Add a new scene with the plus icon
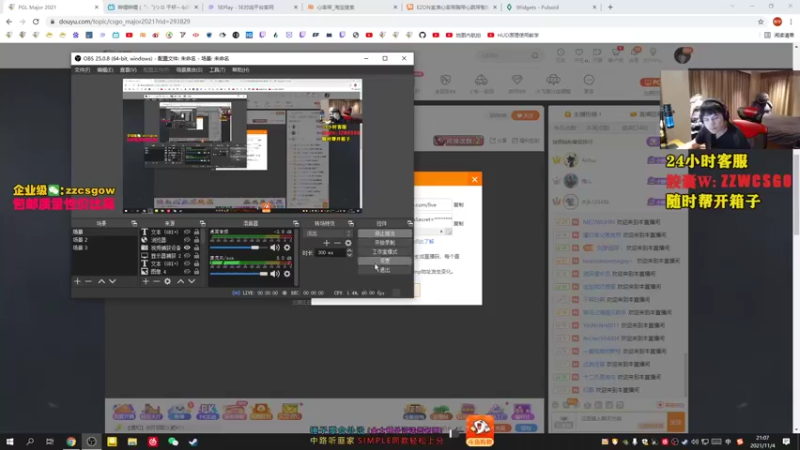800x450 pixels. coord(78,281)
